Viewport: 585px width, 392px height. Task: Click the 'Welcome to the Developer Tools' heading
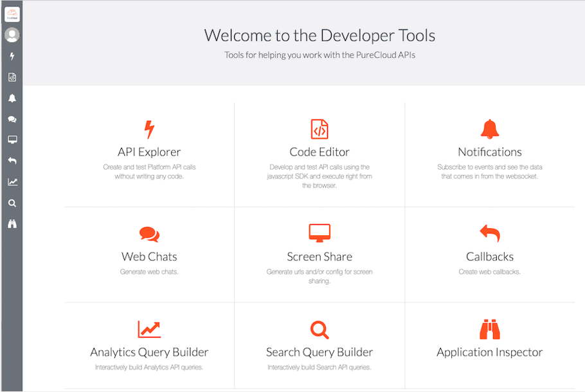click(x=319, y=36)
